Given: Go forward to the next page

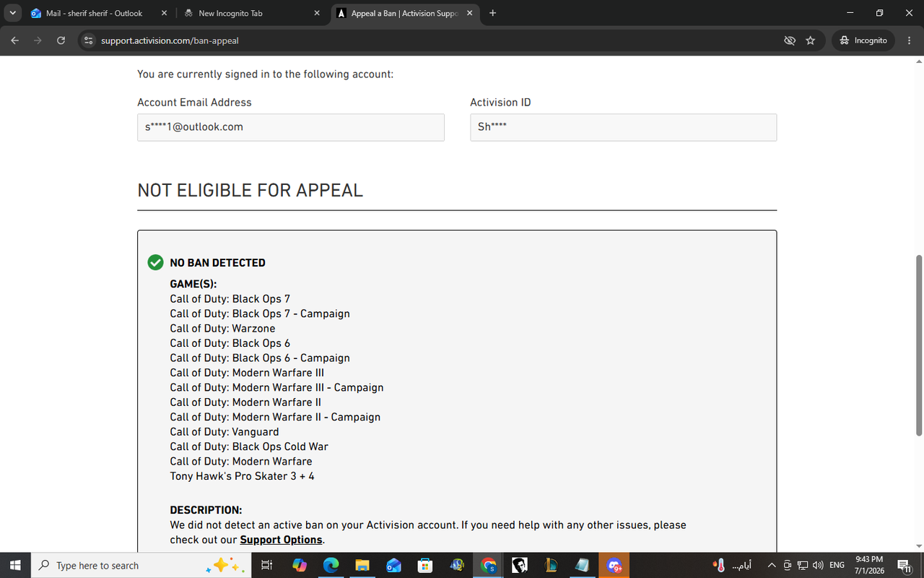Looking at the screenshot, I should pos(38,40).
